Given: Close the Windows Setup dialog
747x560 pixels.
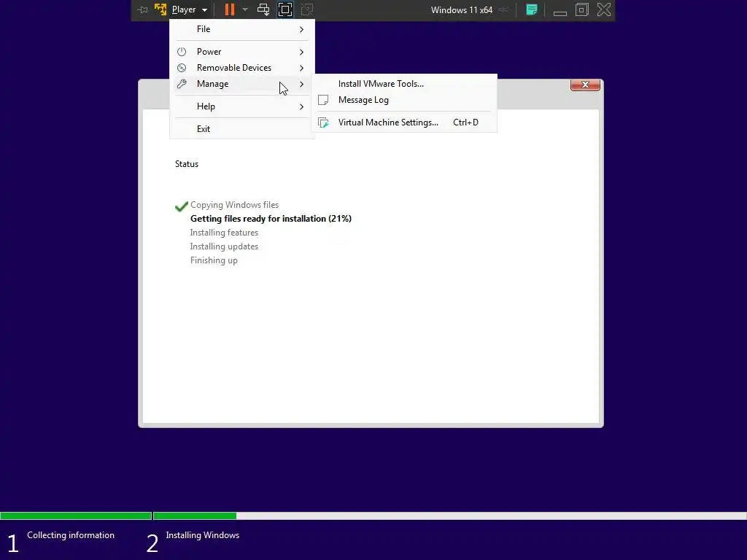Looking at the screenshot, I should (585, 85).
